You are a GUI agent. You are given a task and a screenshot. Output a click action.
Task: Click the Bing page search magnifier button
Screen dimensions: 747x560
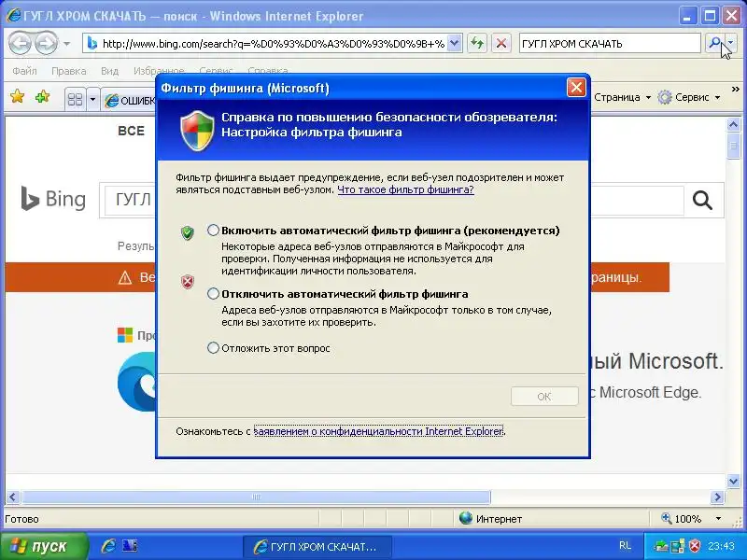pyautogui.click(x=702, y=201)
